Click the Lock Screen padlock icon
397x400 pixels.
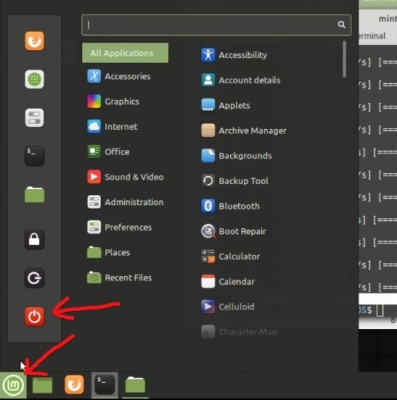pyautogui.click(x=34, y=239)
